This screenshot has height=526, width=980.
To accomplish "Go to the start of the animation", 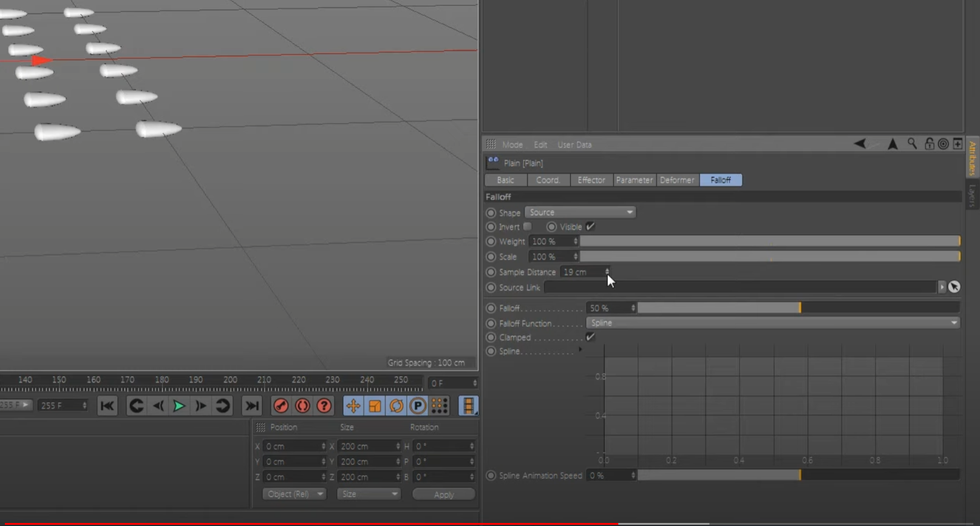I will pyautogui.click(x=107, y=406).
